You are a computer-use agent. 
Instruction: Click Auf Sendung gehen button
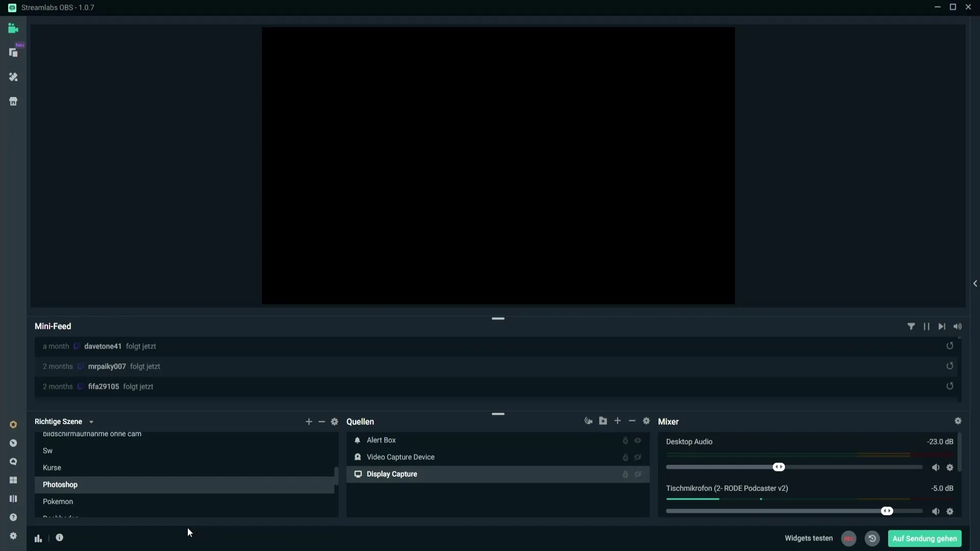click(x=924, y=539)
